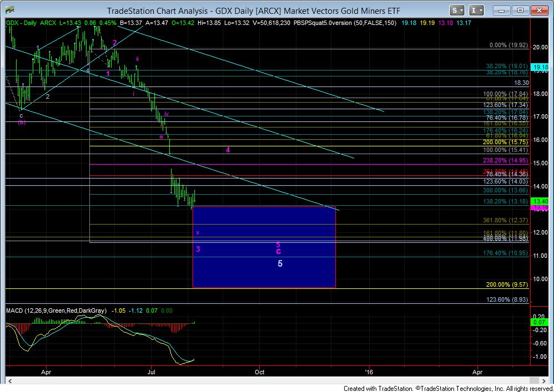554x392 pixels.
Task: Select the 'iv' sub-wave label
Action: [167, 114]
